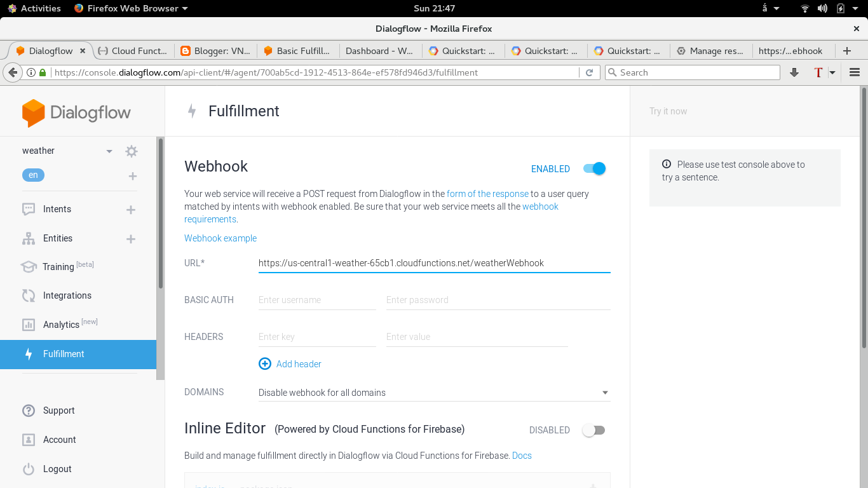Open form of the response link
868x488 pixels.
[x=487, y=194]
